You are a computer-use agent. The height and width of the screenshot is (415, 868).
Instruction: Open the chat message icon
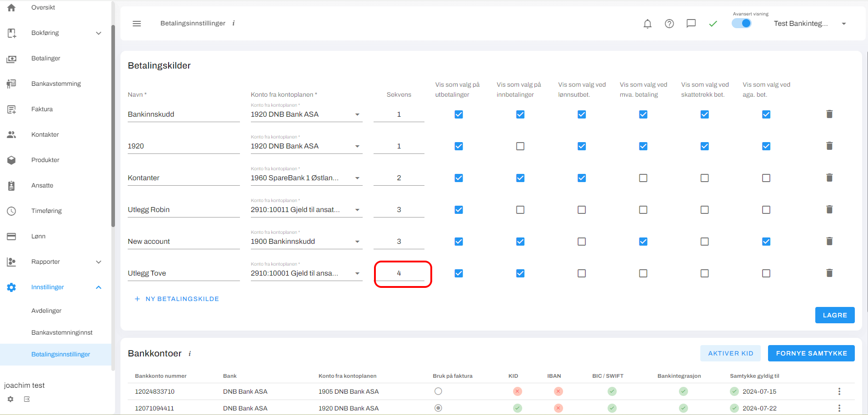691,24
